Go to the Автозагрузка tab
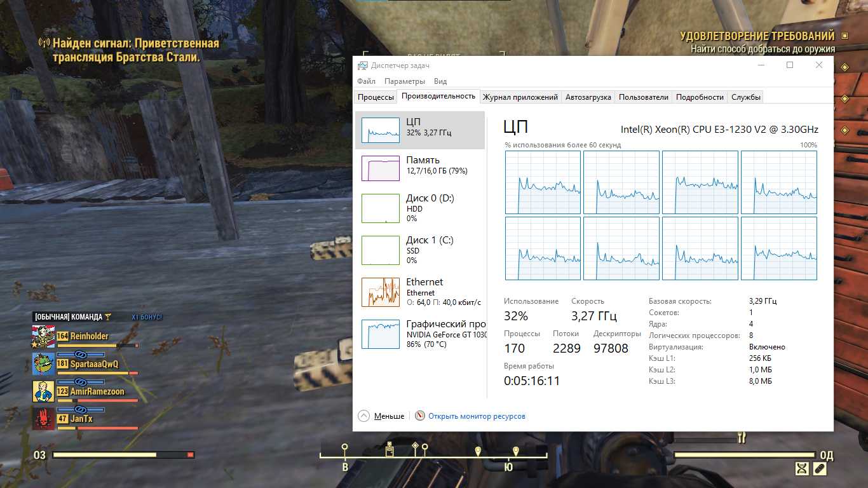 588,97
